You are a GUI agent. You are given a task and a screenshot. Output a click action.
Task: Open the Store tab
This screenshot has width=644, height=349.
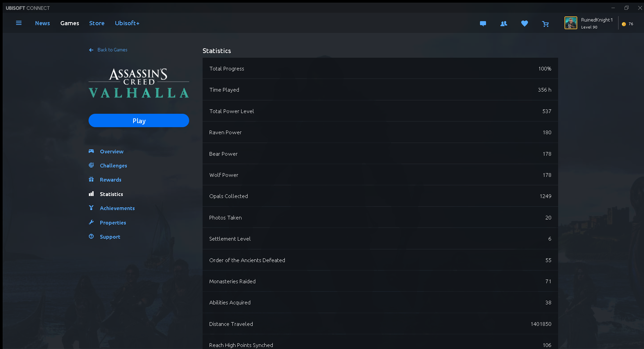[97, 23]
